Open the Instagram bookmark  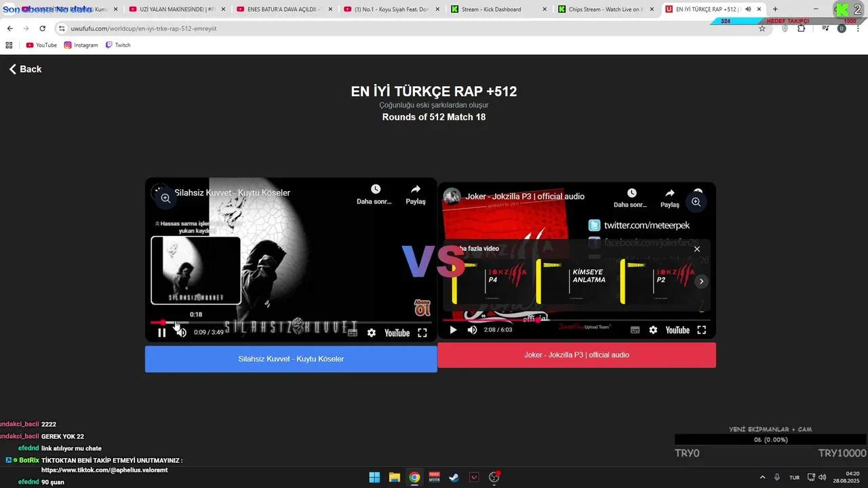coord(81,45)
